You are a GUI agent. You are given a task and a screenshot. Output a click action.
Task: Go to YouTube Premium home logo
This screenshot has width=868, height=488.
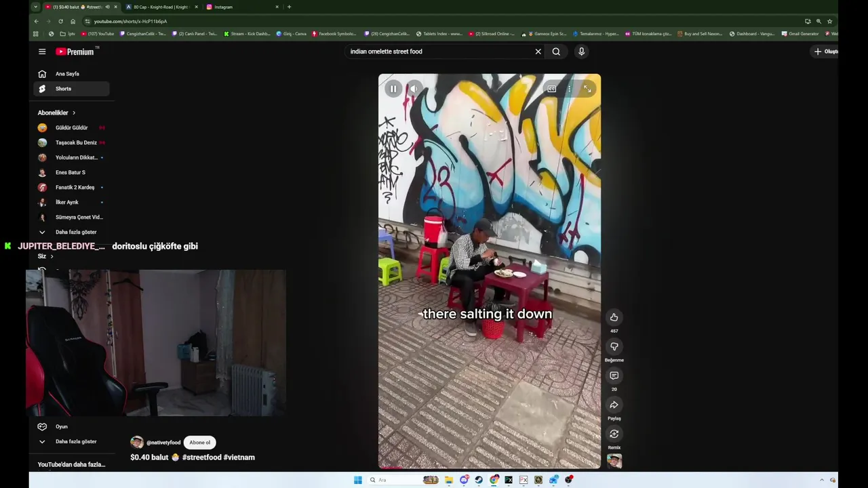(x=76, y=52)
